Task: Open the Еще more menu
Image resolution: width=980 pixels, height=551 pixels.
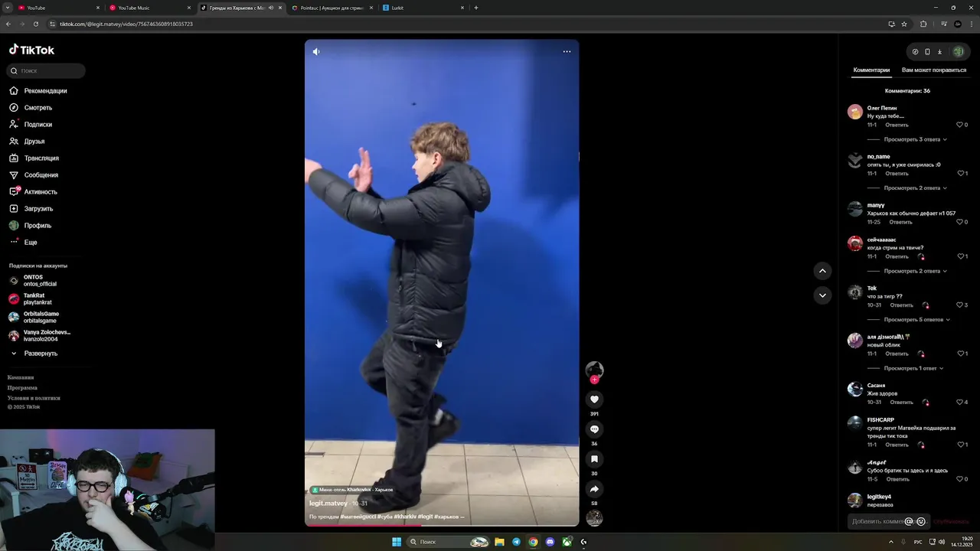Action: pyautogui.click(x=30, y=243)
